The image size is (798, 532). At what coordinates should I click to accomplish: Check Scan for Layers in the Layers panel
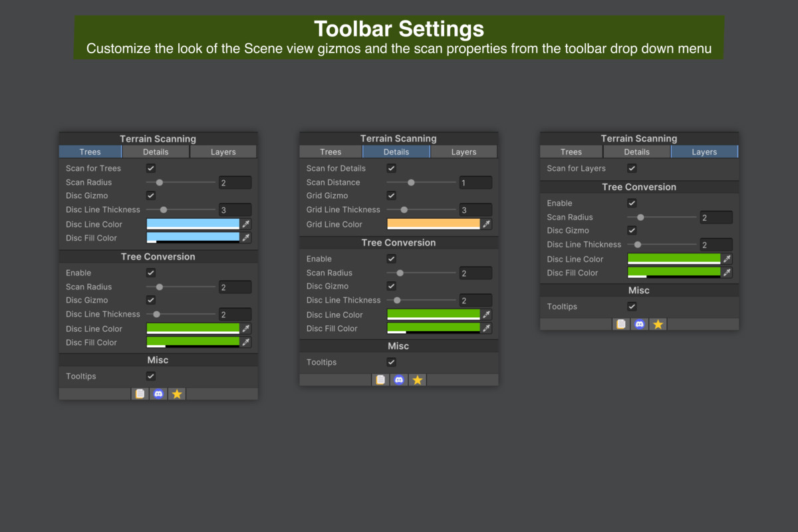coord(631,168)
